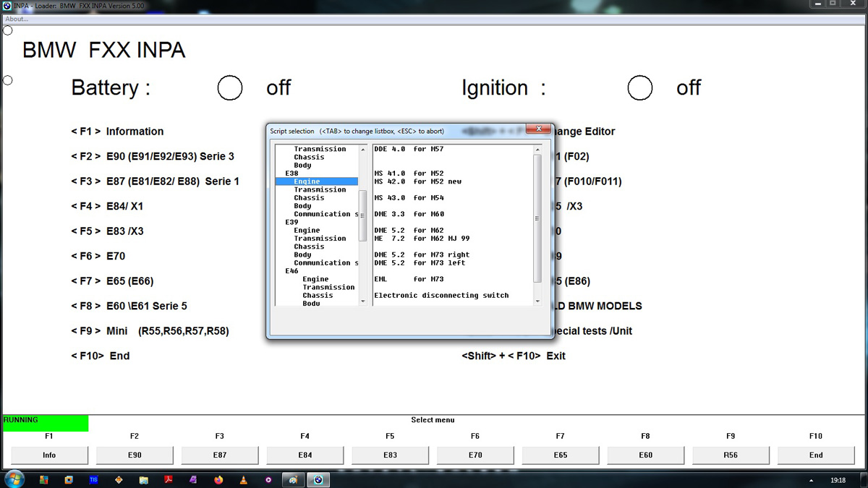Close the Script selection dialog
Image resolution: width=868 pixels, height=488 pixels.
[x=537, y=129]
